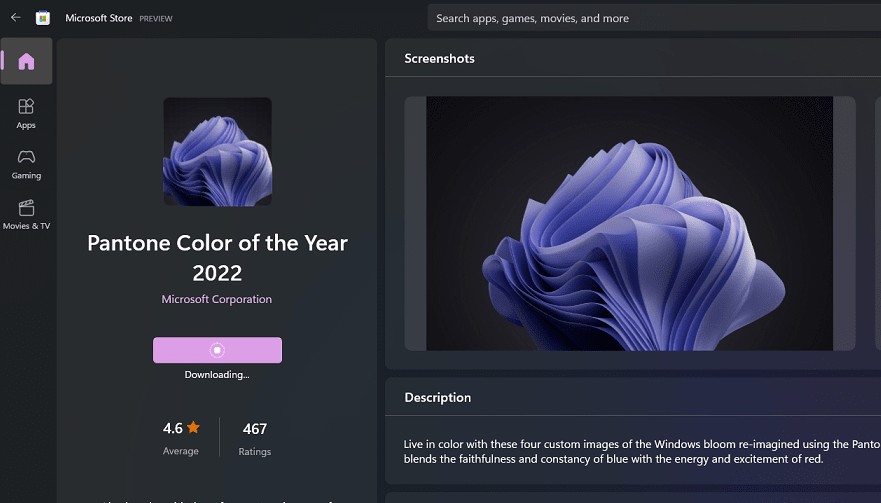This screenshot has width=881, height=503.
Task: Open the Microsoft Corporation publisher link
Action: coord(217,299)
